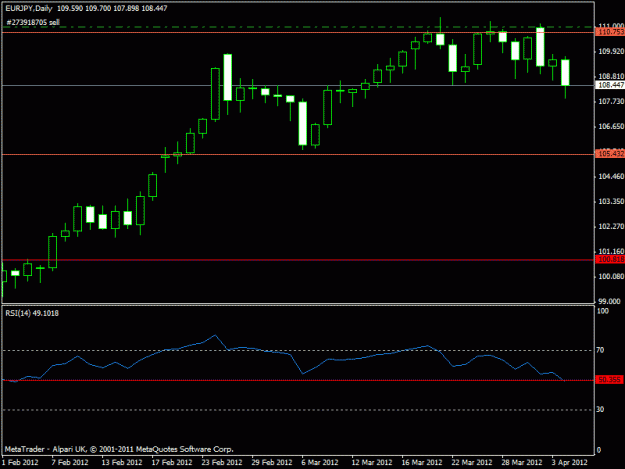Click the 104.460 price scale value
The width and height of the screenshot is (625, 469).
611,177
